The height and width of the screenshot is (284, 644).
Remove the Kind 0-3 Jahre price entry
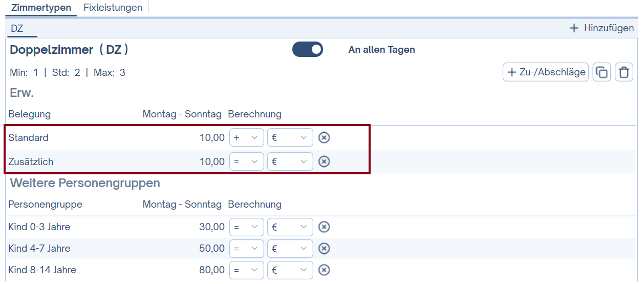click(x=324, y=227)
